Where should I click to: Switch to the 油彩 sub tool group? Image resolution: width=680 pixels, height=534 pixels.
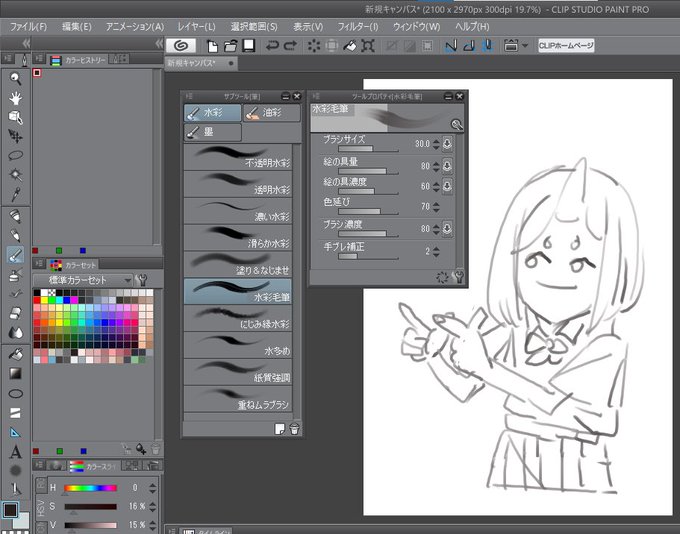tap(271, 113)
